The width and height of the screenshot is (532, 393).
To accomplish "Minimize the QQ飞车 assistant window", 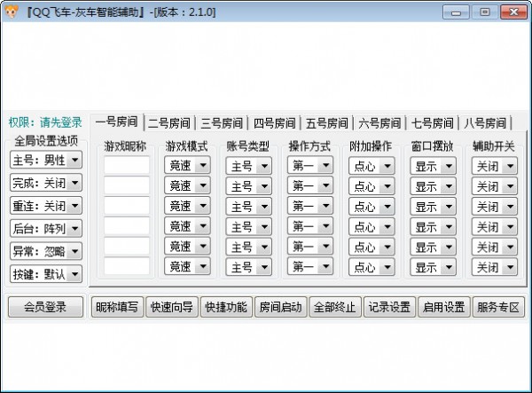I will pyautogui.click(x=456, y=12).
